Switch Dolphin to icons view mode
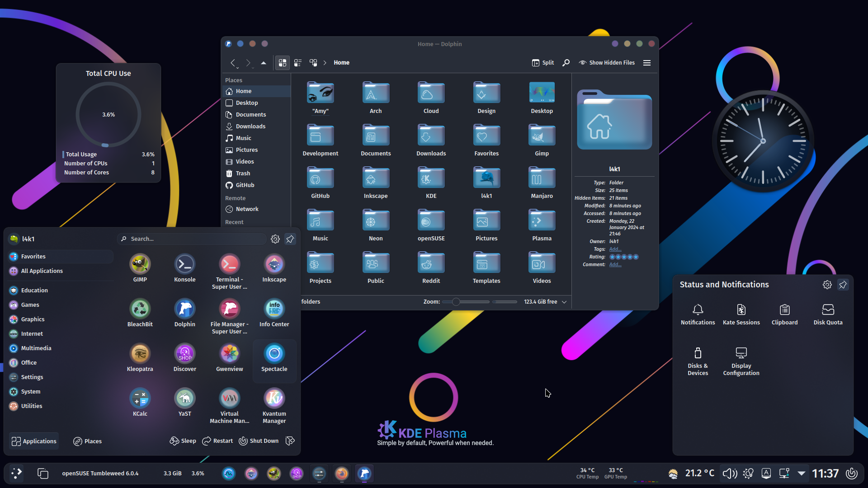Screen dimensions: 868x488 pos(282,63)
